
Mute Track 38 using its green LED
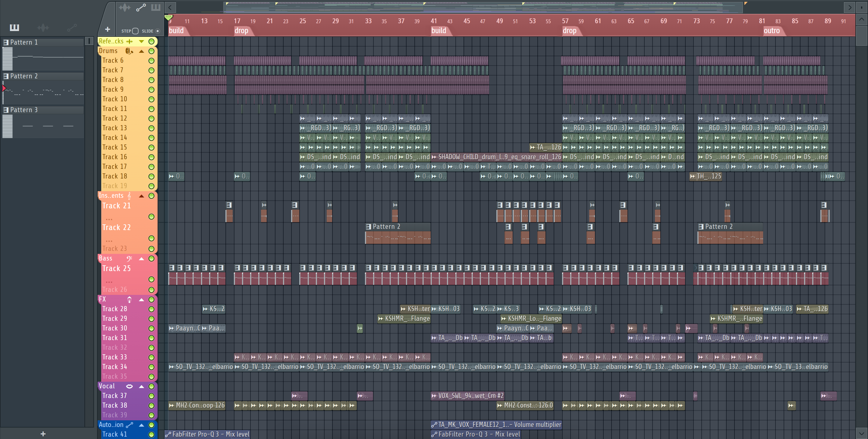pos(151,405)
